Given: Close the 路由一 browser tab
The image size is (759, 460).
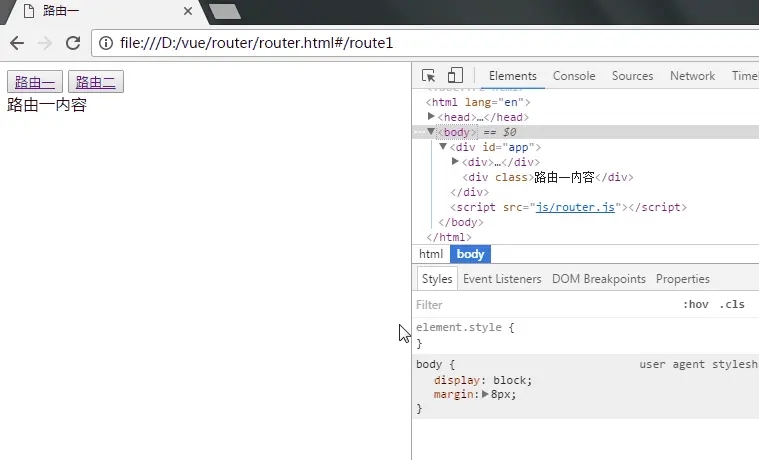Looking at the screenshot, I should coord(188,11).
